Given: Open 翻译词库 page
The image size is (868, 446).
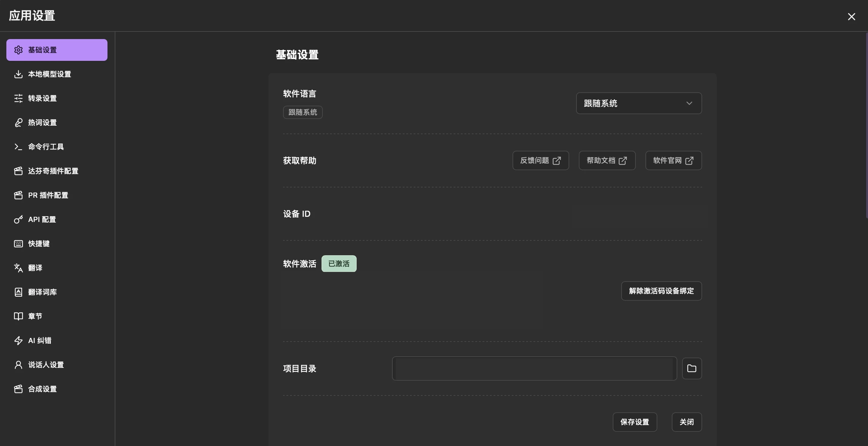Looking at the screenshot, I should [57, 292].
